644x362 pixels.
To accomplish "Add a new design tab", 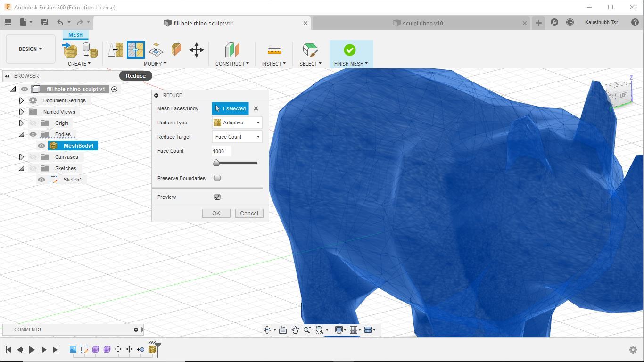I will pyautogui.click(x=538, y=23).
